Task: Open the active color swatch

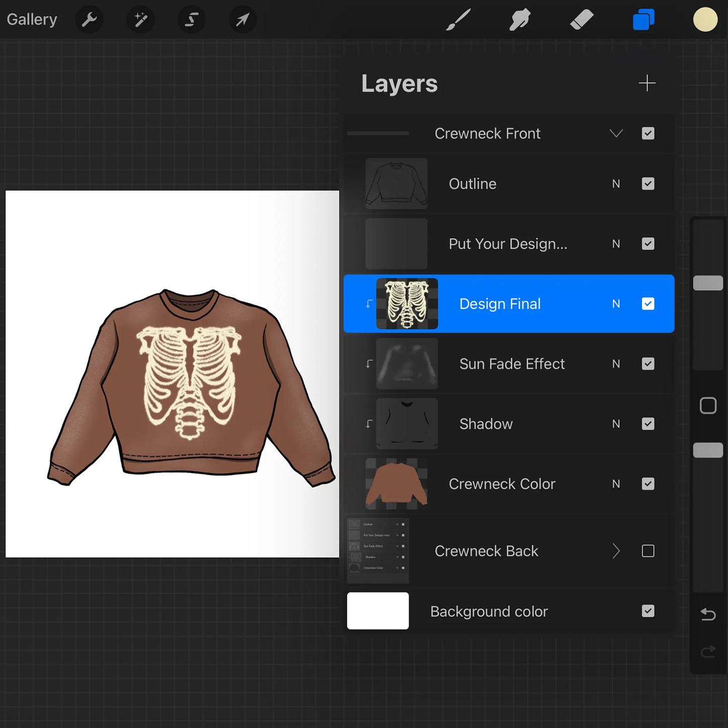Action: click(x=705, y=20)
